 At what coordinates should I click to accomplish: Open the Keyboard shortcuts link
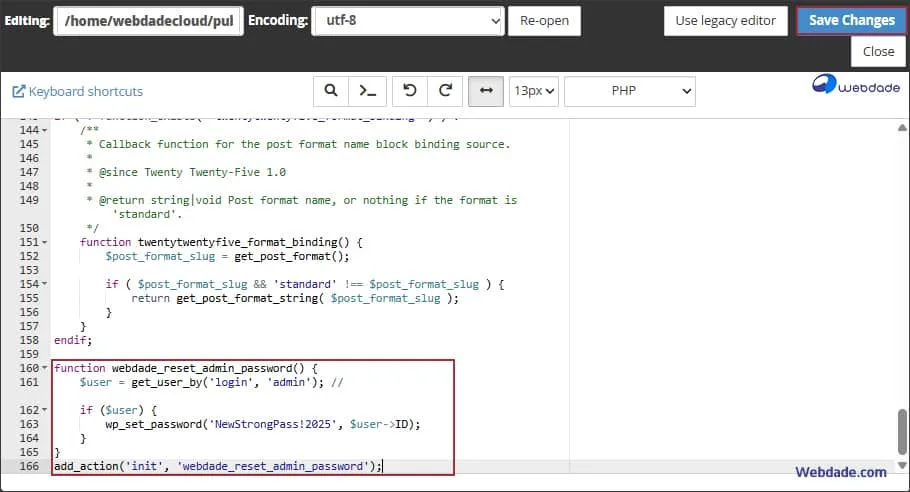click(85, 92)
